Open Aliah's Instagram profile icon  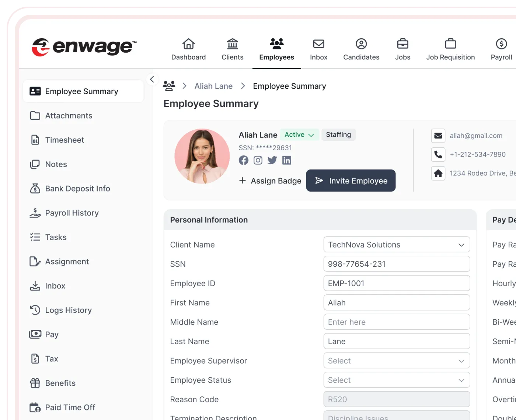pos(258,160)
